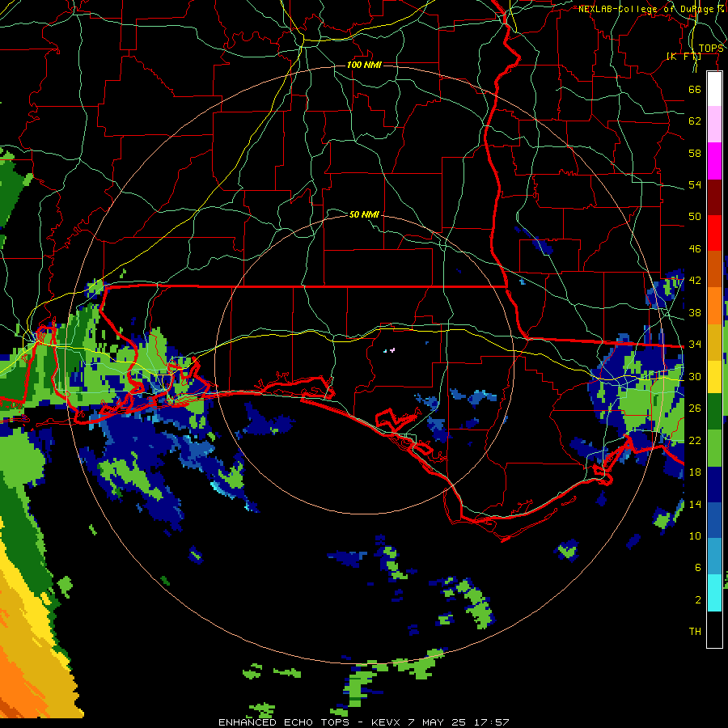This screenshot has width=728, height=728.
Task: Click the magenta legend swatch
Action: 714,161
